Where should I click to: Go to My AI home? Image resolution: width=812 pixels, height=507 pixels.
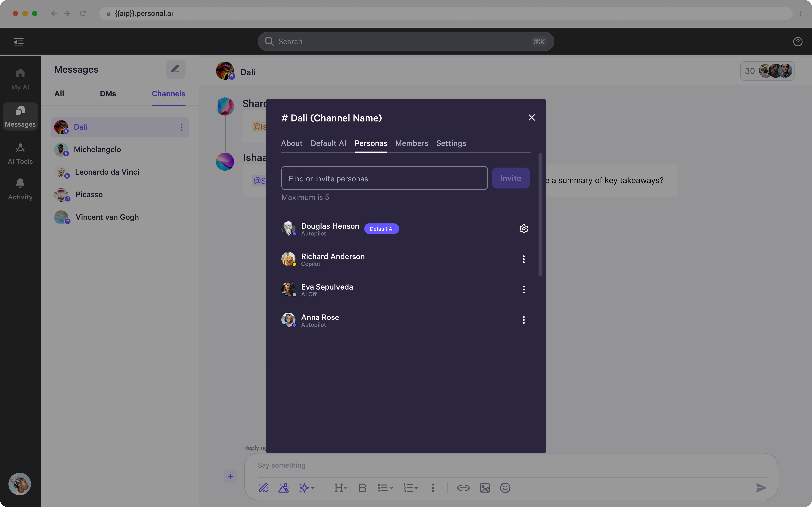pyautogui.click(x=20, y=79)
